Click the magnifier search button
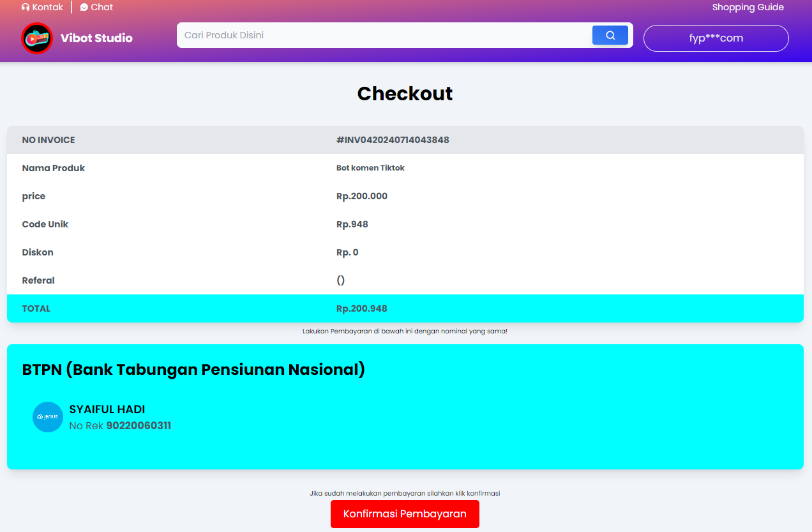Image resolution: width=812 pixels, height=532 pixels. coord(610,35)
